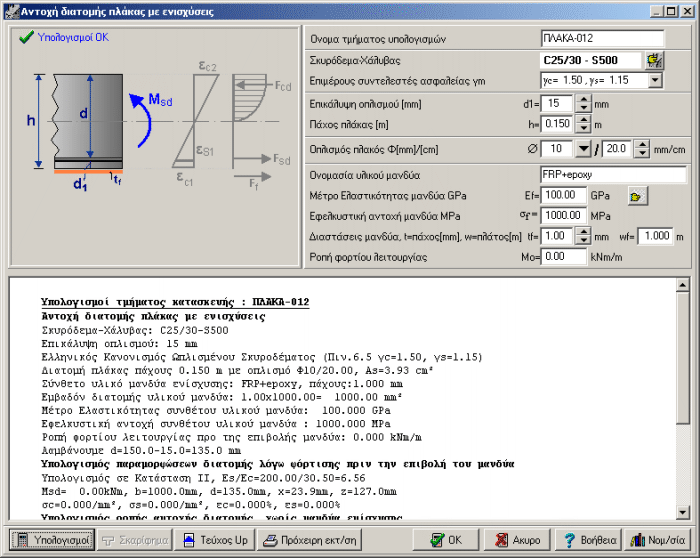Screen dimensions: 700x558
Task: Decrease reinforcement cover d1 value
Action: coord(583,108)
